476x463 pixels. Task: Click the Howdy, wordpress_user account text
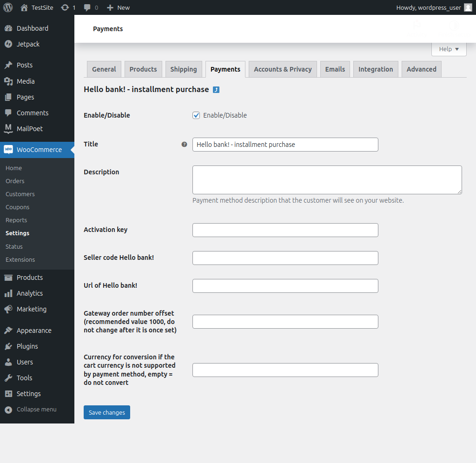coord(428,7)
